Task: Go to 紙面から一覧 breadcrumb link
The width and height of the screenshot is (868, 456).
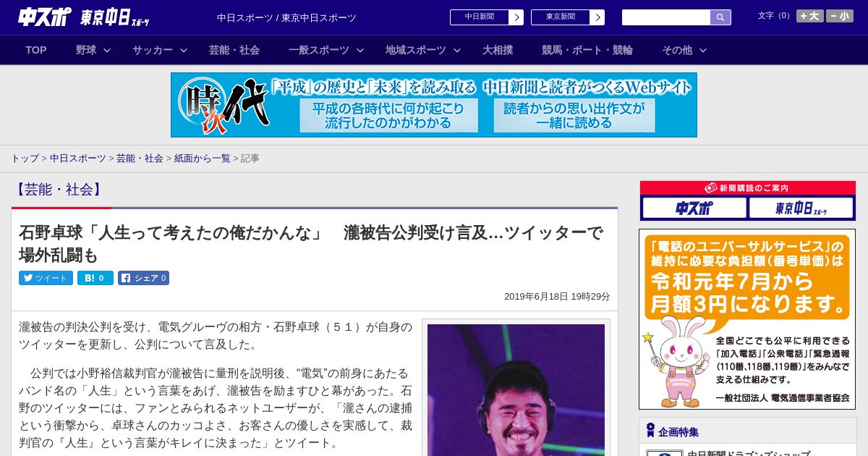Action: pos(202,158)
